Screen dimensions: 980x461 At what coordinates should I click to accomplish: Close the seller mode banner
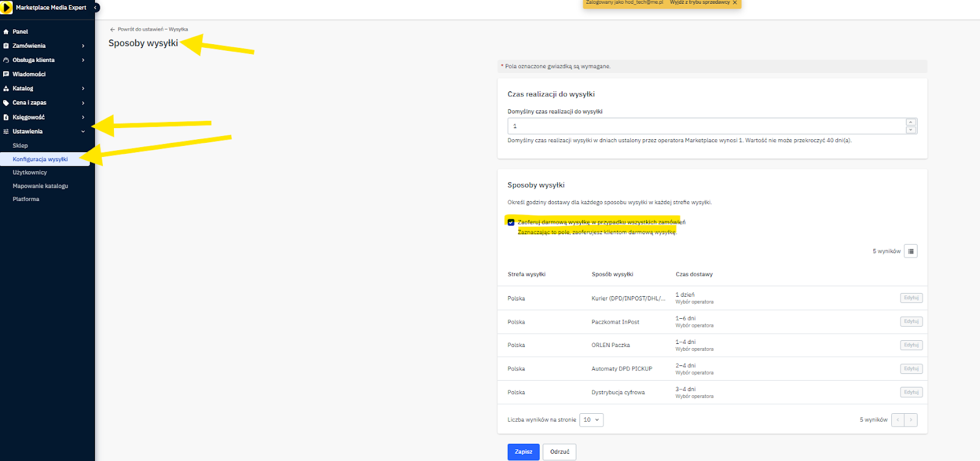735,3
